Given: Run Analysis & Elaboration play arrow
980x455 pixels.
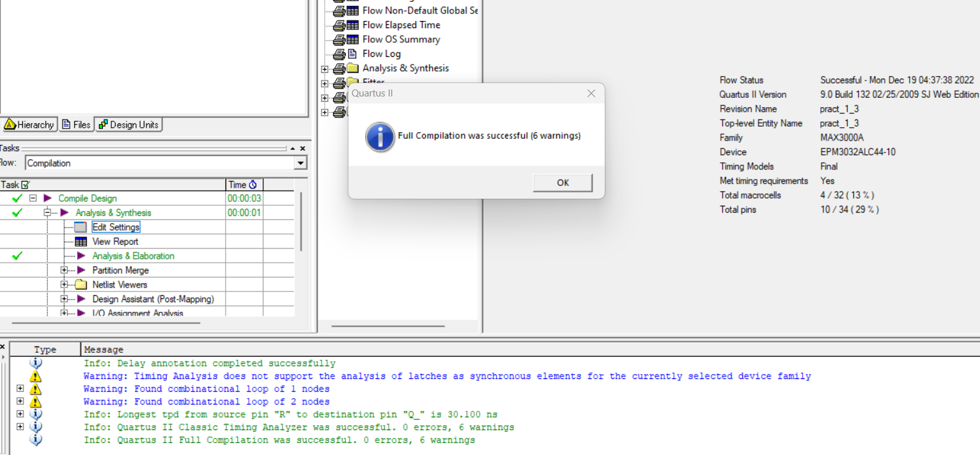Looking at the screenshot, I should coord(81,256).
